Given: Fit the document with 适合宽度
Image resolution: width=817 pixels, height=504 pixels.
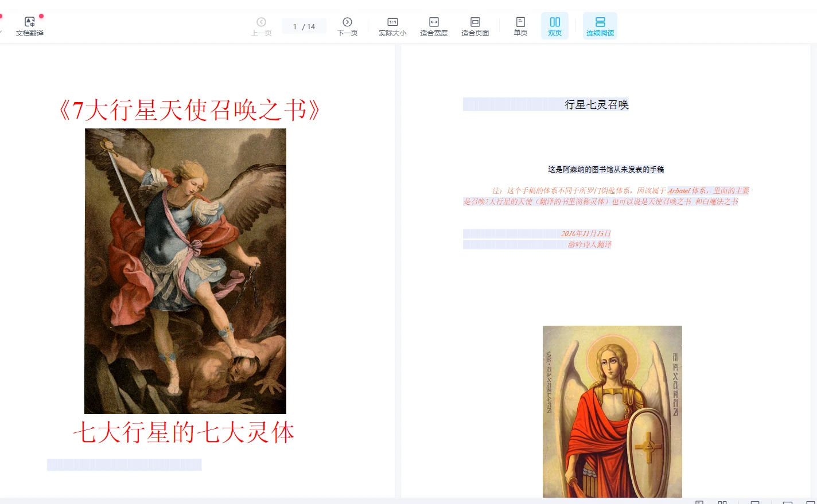Looking at the screenshot, I should tap(434, 26).
